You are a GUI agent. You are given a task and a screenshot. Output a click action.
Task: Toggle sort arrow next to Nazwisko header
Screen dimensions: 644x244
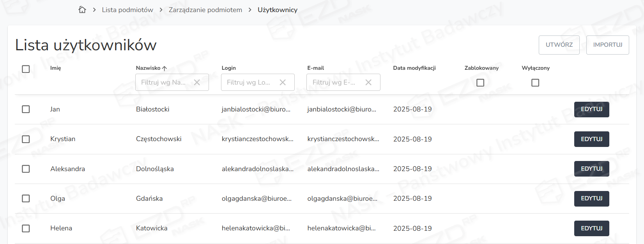[165, 68]
